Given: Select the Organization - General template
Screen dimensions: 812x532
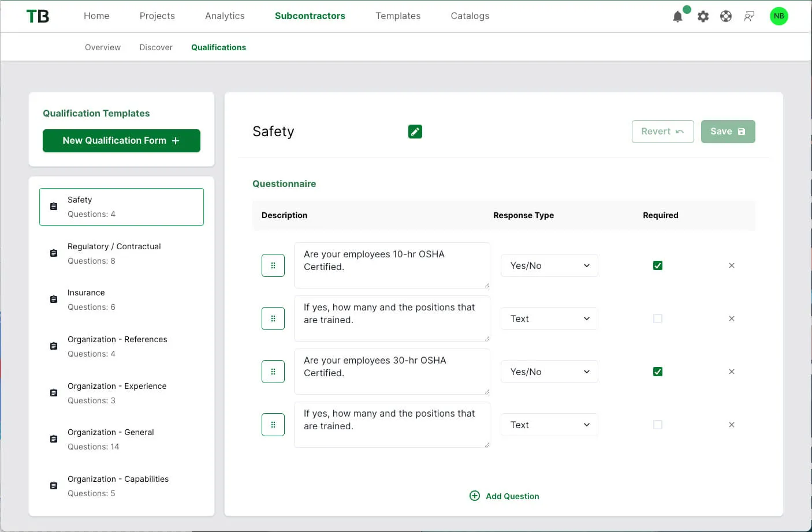Looking at the screenshot, I should point(111,432).
